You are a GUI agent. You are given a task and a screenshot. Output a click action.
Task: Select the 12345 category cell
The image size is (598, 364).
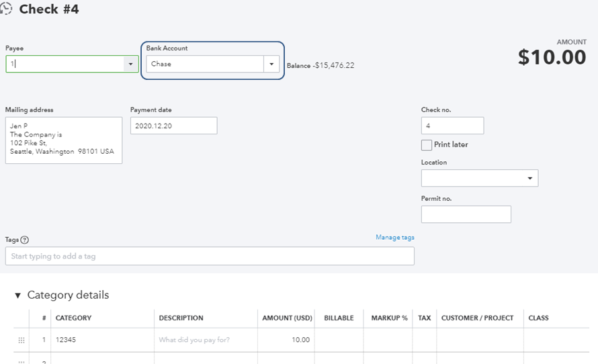pyautogui.click(x=102, y=340)
